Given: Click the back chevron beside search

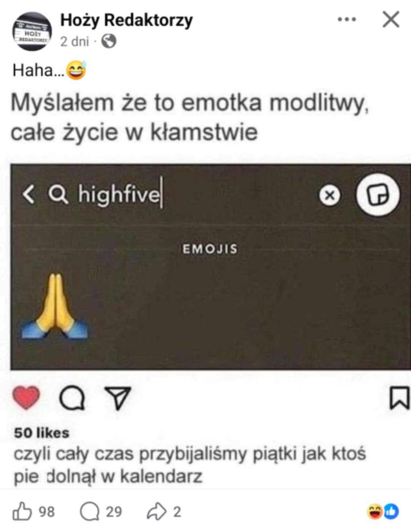Looking at the screenshot, I should coord(29,194).
